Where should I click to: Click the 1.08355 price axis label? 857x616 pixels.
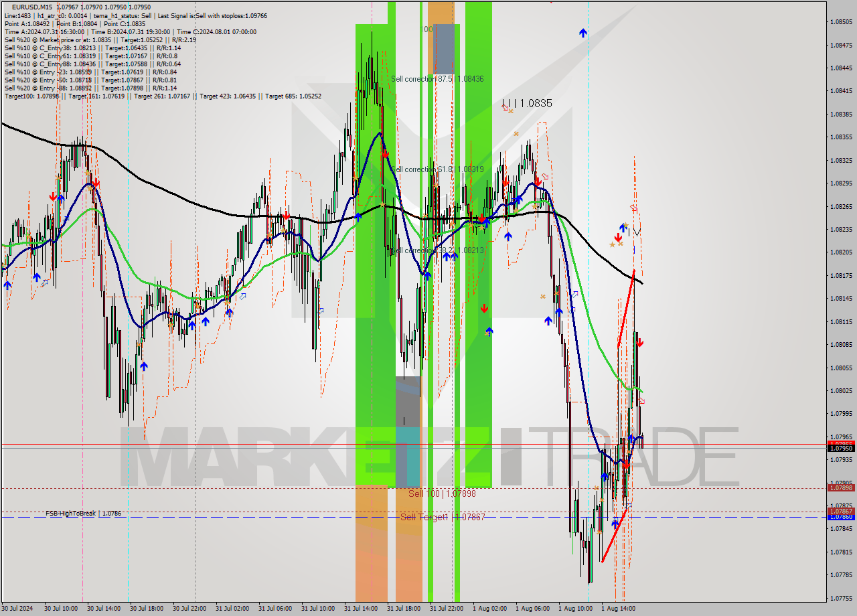[841, 137]
